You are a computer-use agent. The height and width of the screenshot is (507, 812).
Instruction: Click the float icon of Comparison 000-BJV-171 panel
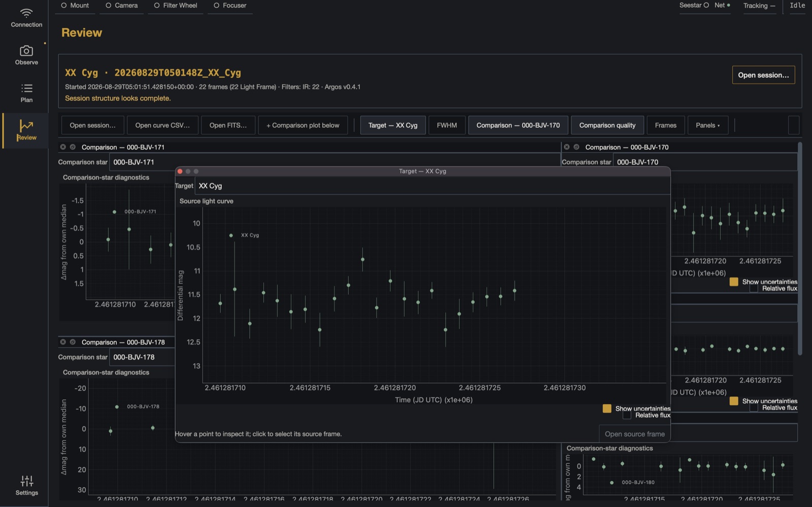[x=73, y=147]
